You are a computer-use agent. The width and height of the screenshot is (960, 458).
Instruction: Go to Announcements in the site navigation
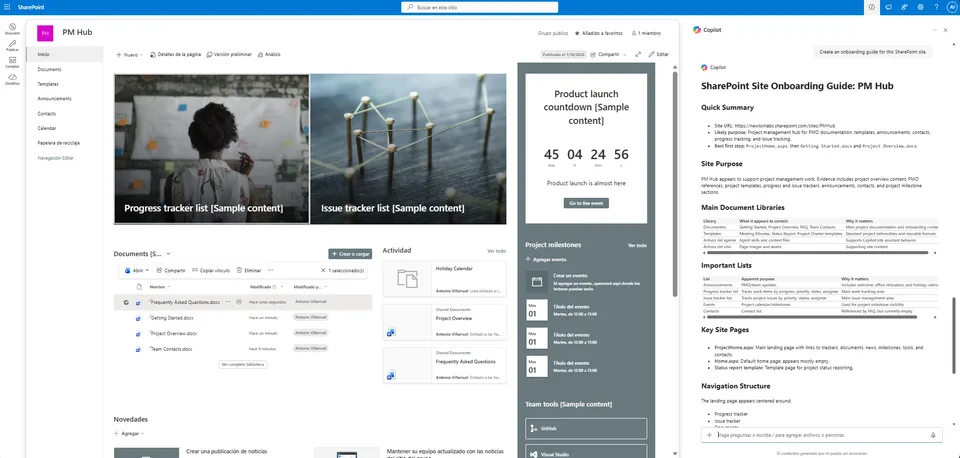click(54, 99)
